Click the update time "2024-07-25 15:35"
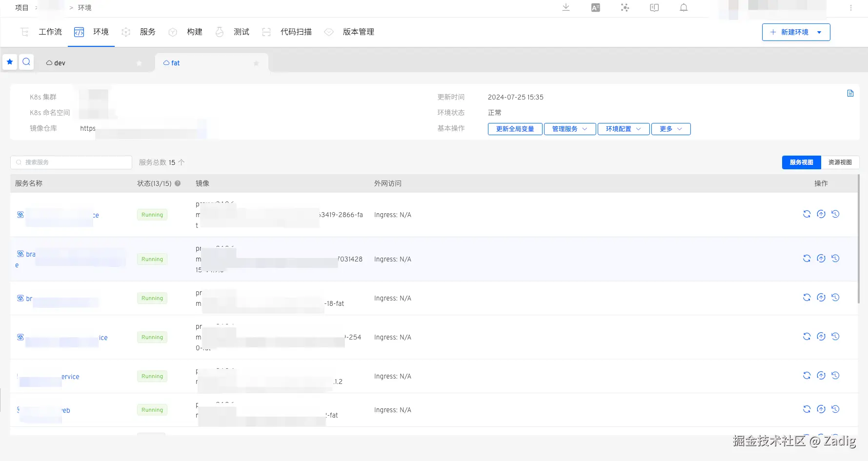 [516, 97]
